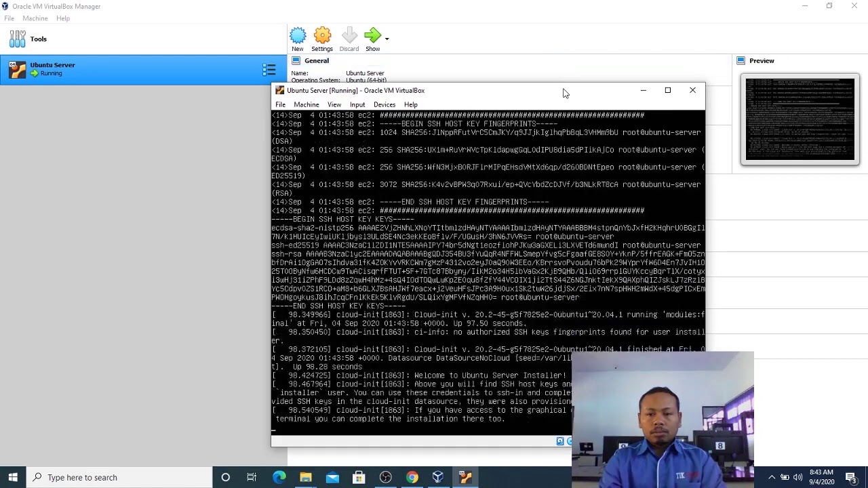The height and width of the screenshot is (488, 868).
Task: Open machine tools menu icon for Ubuntu Server
Action: tap(269, 69)
